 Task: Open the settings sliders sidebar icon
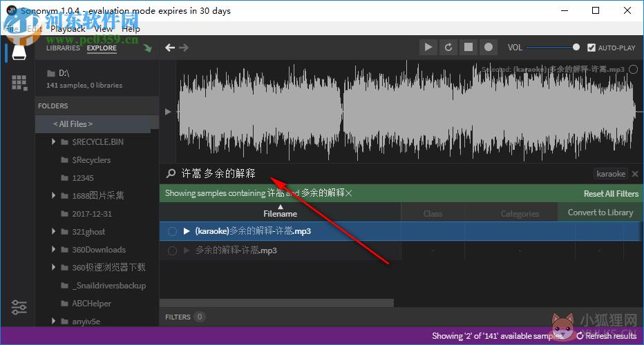19,307
